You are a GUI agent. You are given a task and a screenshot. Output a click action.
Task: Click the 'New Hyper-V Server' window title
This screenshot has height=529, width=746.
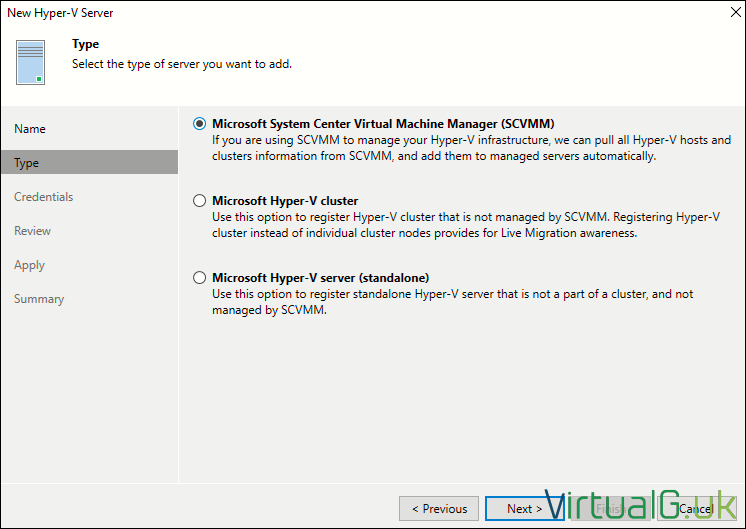click(x=60, y=13)
